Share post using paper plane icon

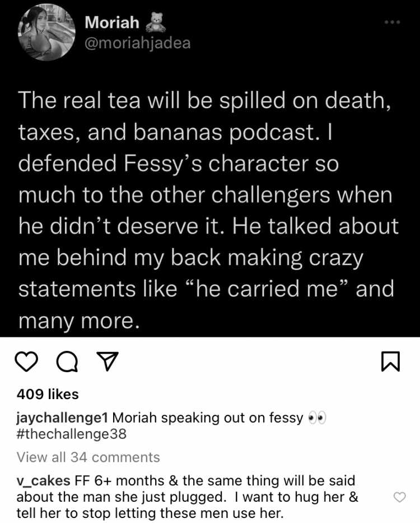coord(108,361)
